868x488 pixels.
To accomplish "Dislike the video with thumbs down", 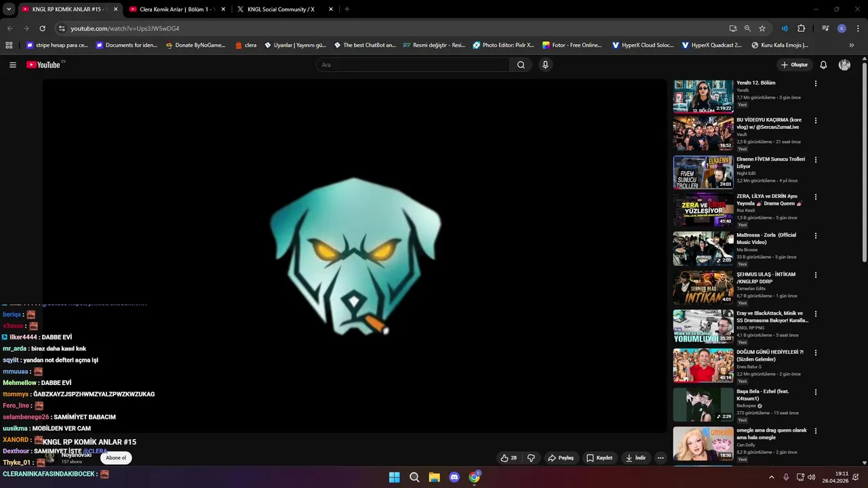I will [531, 458].
